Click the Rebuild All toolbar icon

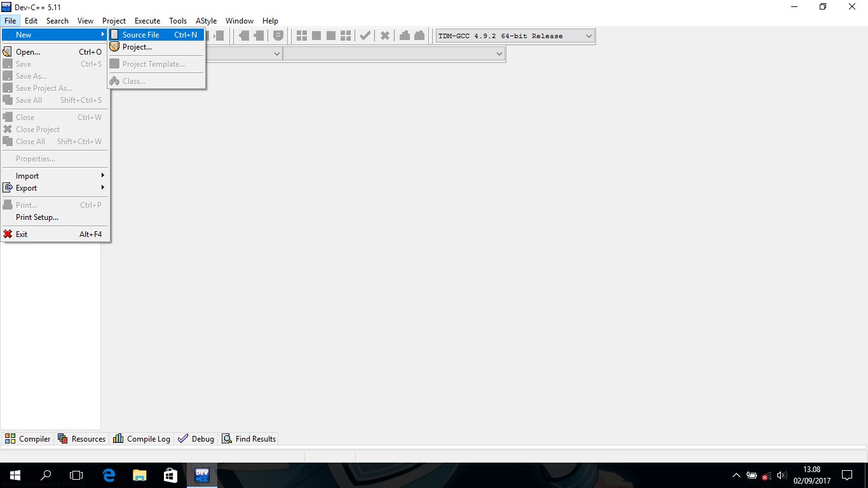point(346,36)
